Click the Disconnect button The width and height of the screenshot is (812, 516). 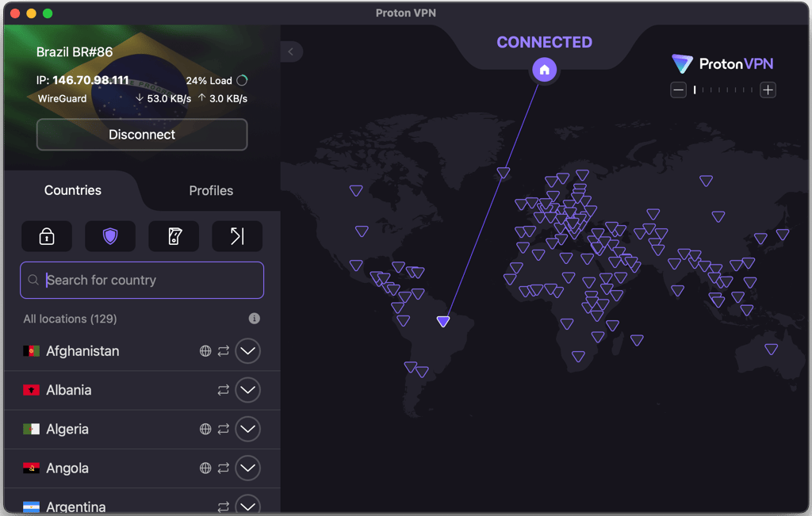142,135
